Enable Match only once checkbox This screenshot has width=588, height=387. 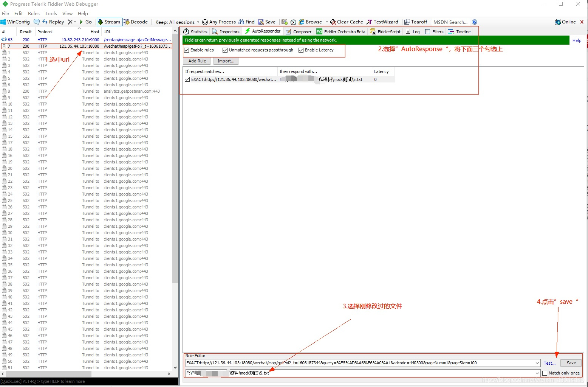point(545,373)
